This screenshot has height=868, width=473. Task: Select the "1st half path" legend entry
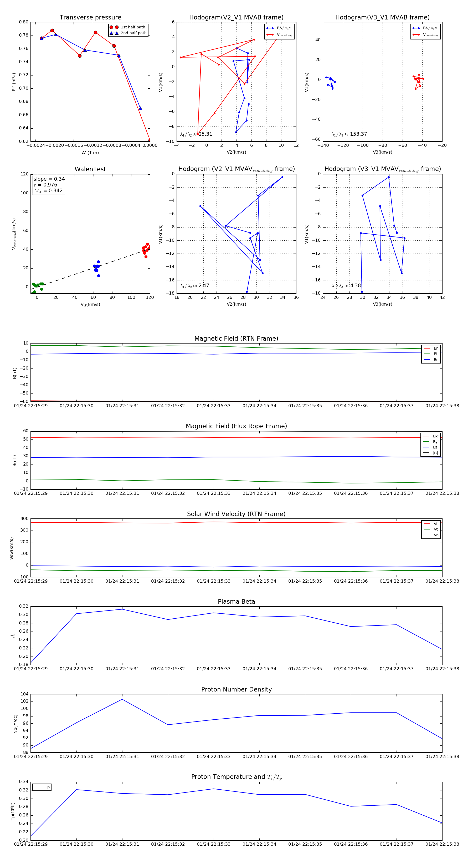pyautogui.click(x=128, y=27)
